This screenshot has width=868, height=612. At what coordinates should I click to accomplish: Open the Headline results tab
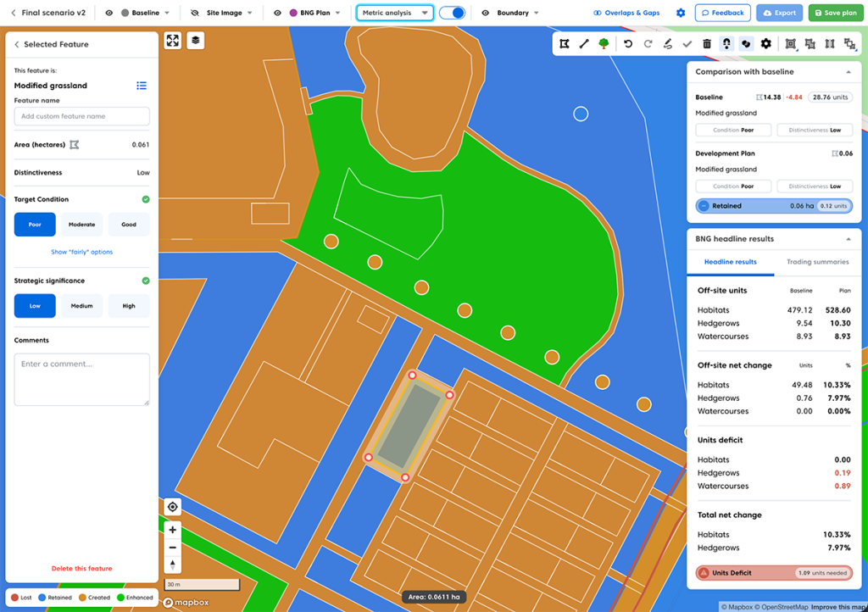731,262
